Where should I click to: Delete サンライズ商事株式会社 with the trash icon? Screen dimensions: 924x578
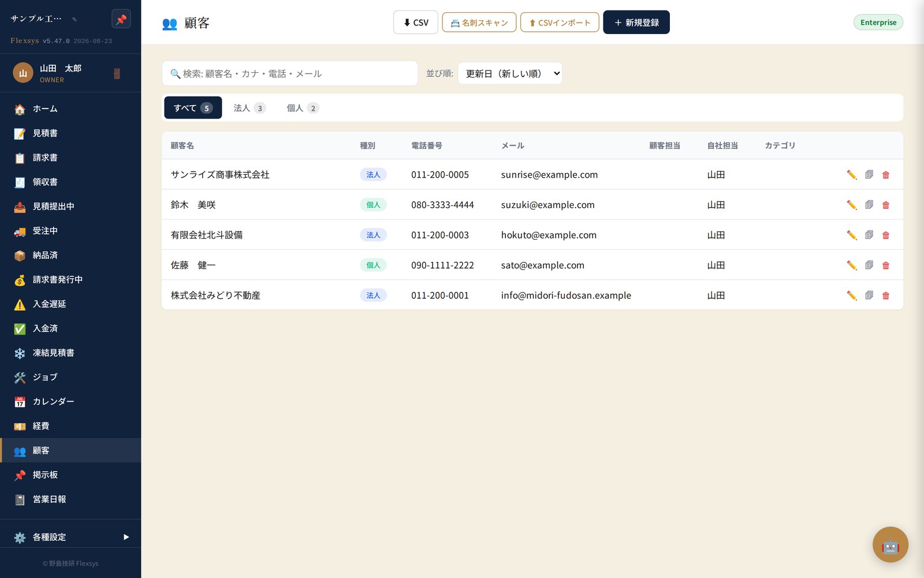point(886,175)
